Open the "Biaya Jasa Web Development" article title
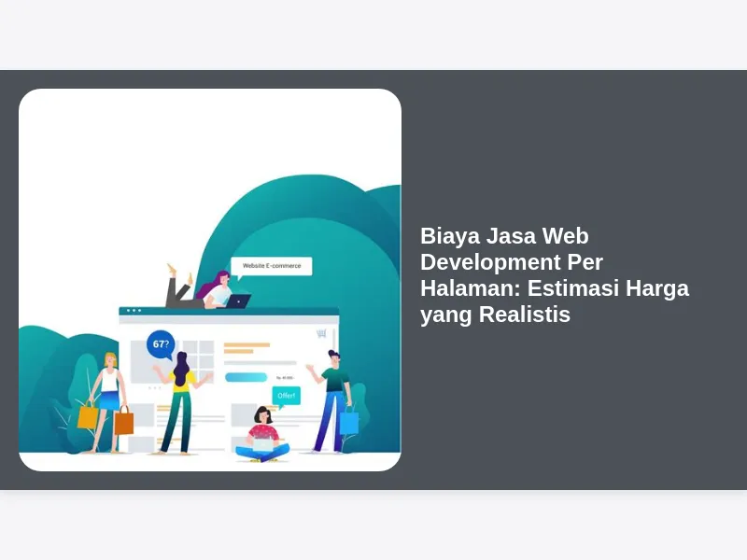Image resolution: width=747 pixels, height=560 pixels. tap(555, 275)
